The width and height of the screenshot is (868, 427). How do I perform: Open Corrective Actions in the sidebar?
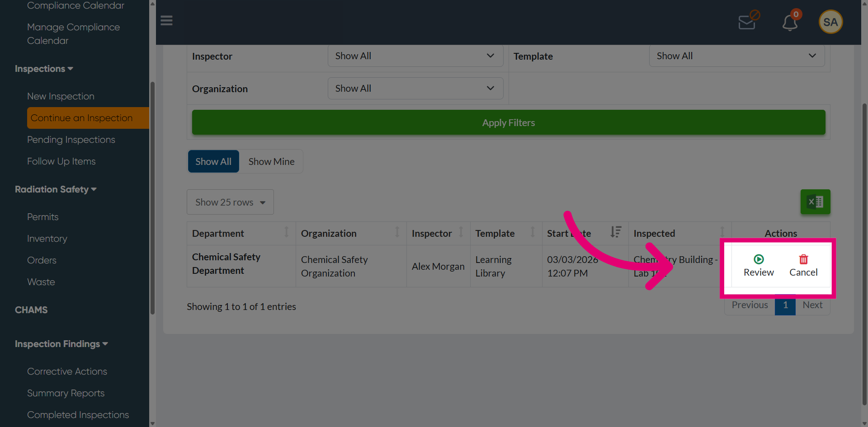point(67,371)
